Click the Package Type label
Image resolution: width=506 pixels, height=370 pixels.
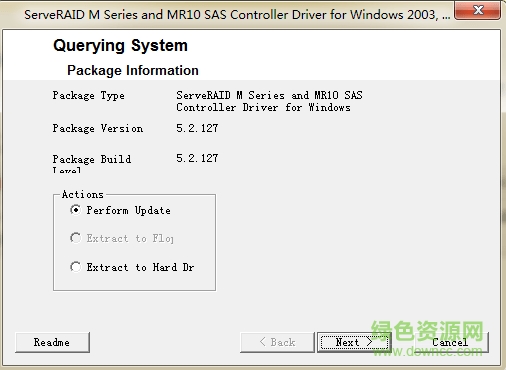coord(89,96)
